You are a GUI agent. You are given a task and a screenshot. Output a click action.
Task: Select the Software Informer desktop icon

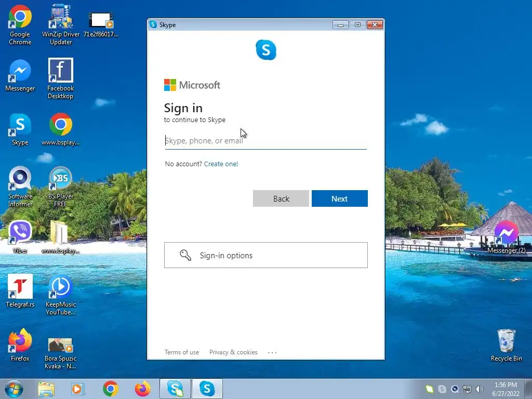click(x=20, y=187)
